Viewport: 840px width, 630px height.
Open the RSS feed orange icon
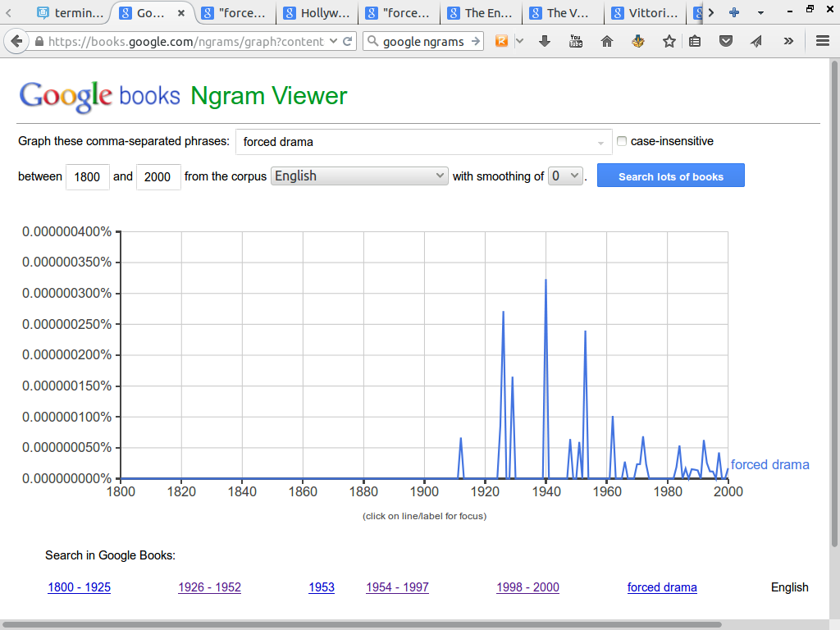[x=501, y=41]
